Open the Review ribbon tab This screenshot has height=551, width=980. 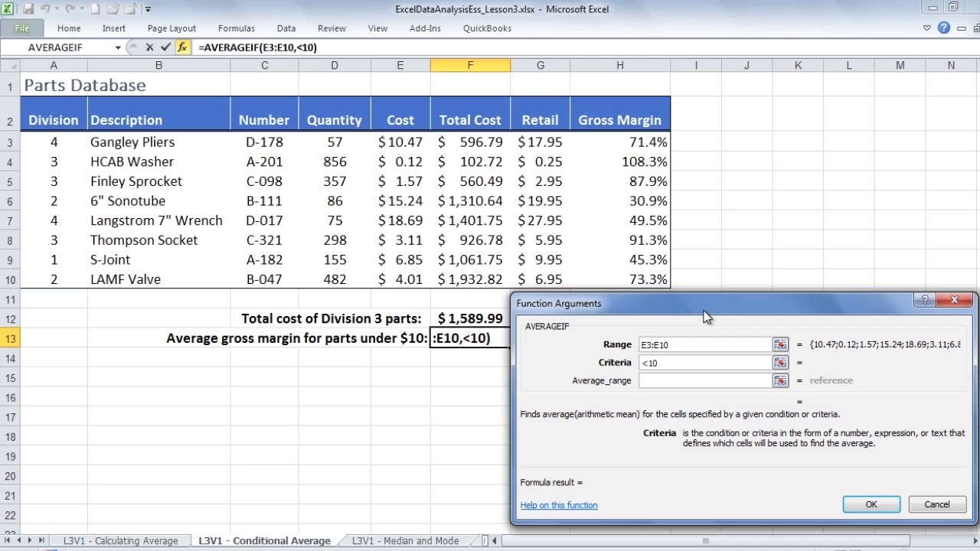(332, 28)
